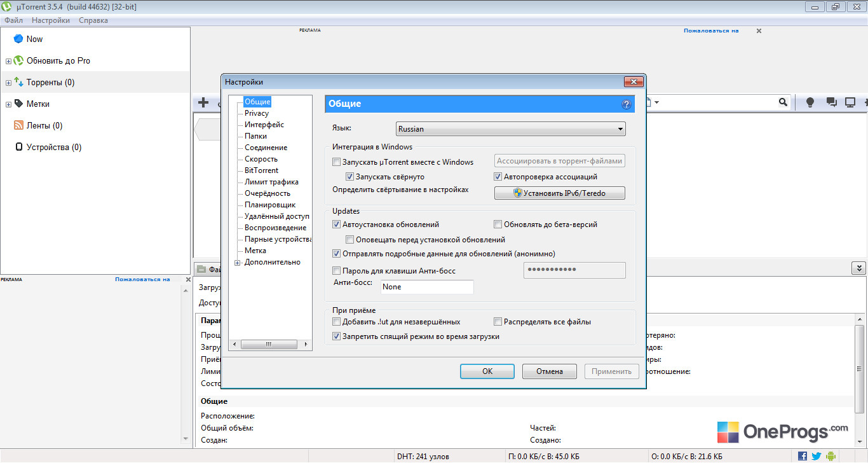Open Лимит трафика settings category
This screenshot has width=868, height=463.
271,182
